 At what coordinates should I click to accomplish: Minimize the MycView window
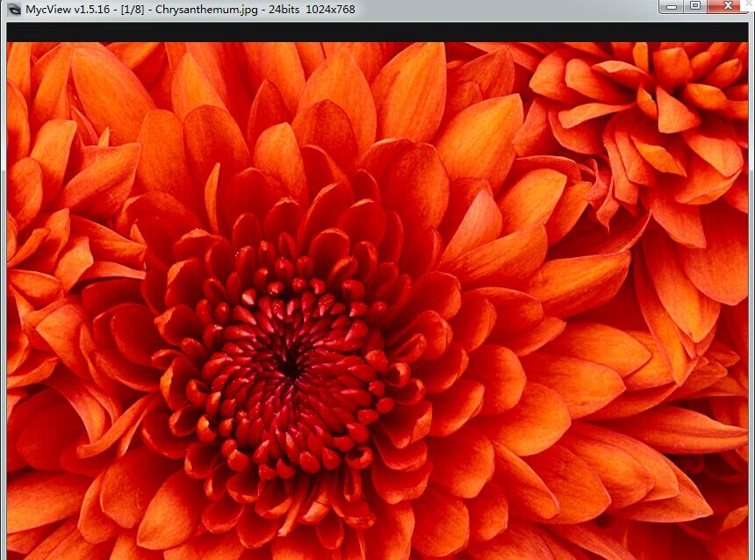click(x=672, y=6)
